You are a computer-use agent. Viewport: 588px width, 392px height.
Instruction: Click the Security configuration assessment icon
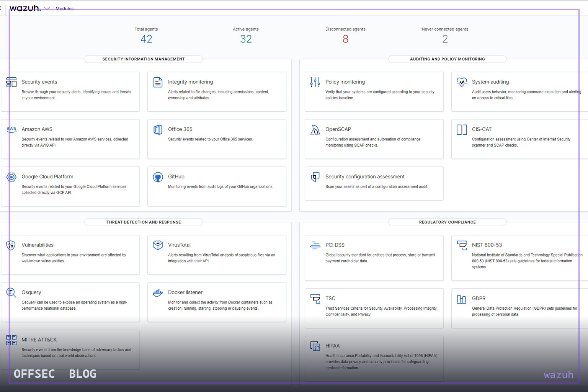pos(315,177)
